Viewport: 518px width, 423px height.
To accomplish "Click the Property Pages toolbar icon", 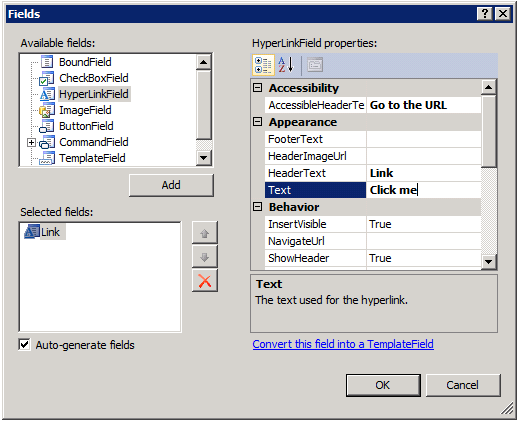I will coord(315,65).
